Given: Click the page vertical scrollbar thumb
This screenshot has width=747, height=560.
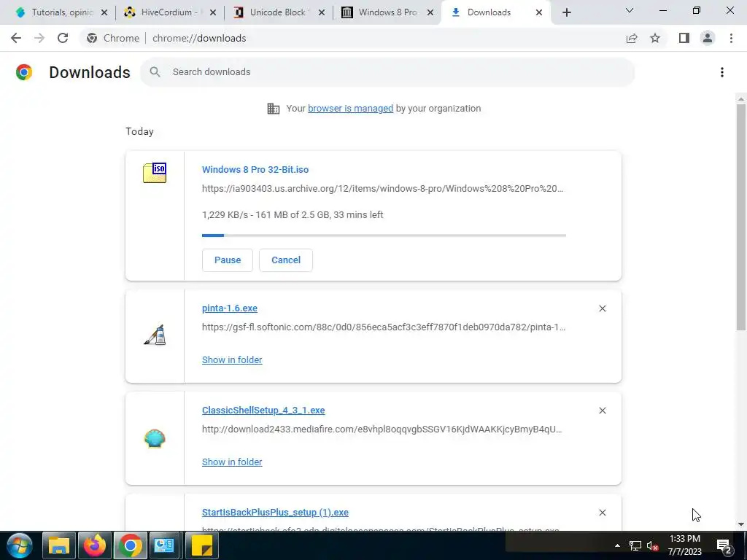Looking at the screenshot, I should (741, 217).
